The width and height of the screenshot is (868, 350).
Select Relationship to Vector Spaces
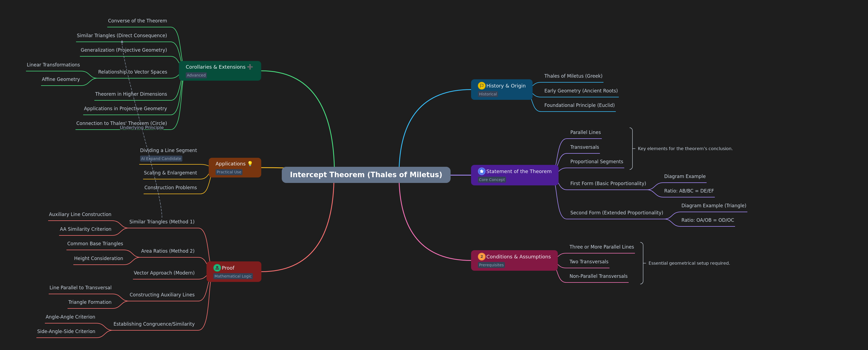coord(132,72)
